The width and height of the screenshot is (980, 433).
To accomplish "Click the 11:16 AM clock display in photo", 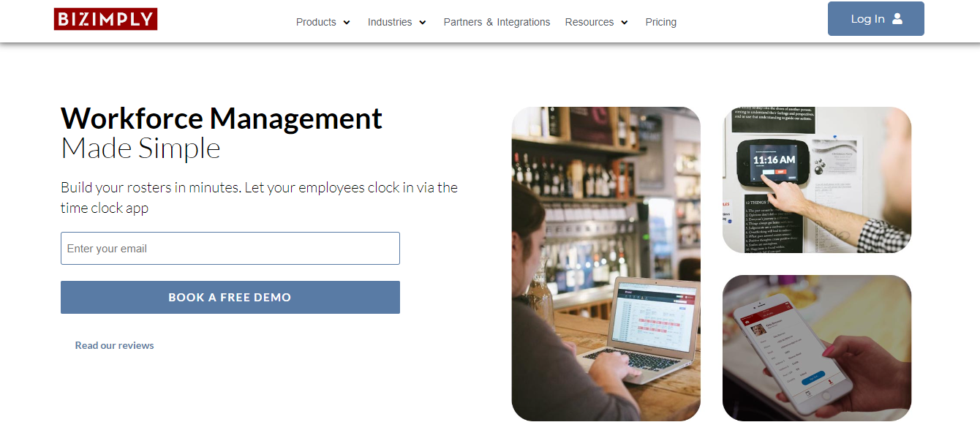I will (x=774, y=159).
